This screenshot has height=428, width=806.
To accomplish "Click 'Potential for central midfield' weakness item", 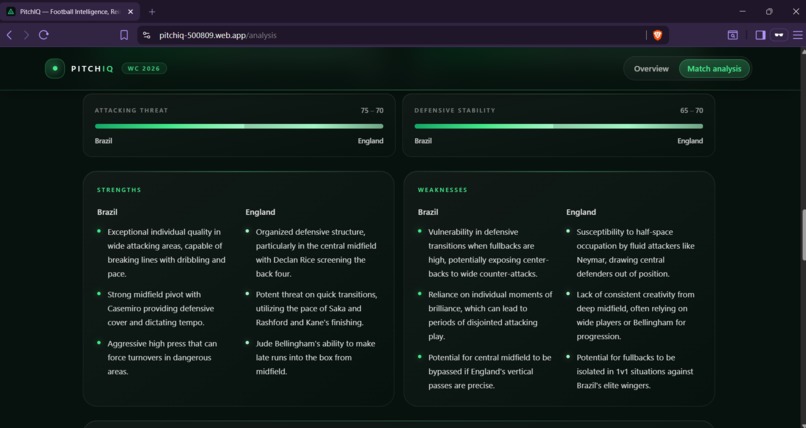I will 489,371.
